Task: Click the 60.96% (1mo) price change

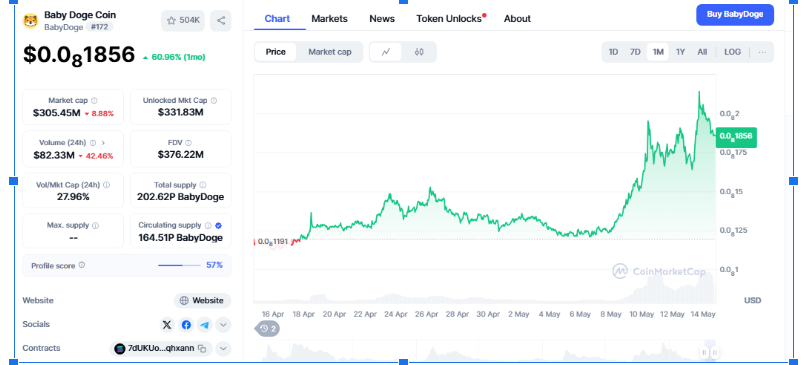Action: tap(174, 57)
